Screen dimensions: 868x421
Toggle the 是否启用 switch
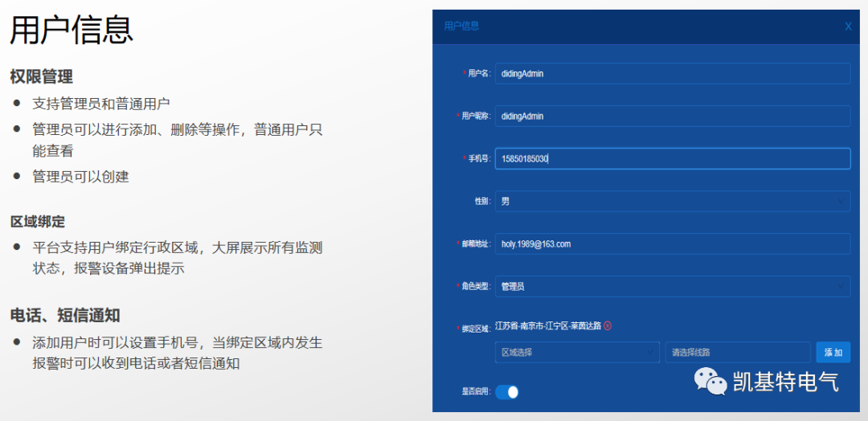pos(506,392)
